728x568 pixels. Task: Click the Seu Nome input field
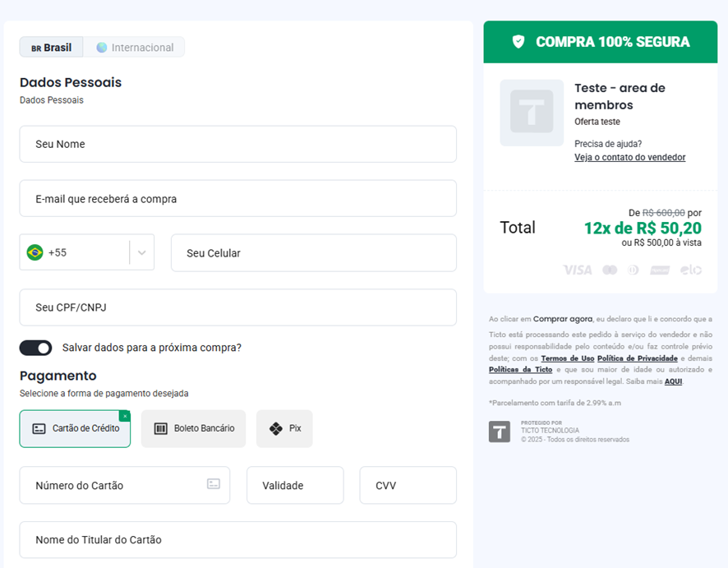point(237,144)
